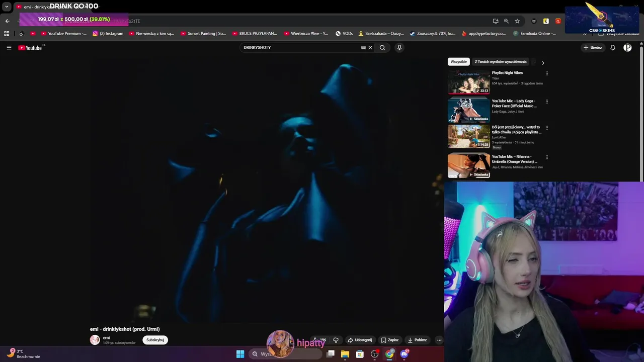Select the Wszystkie filter chip

tap(459, 62)
